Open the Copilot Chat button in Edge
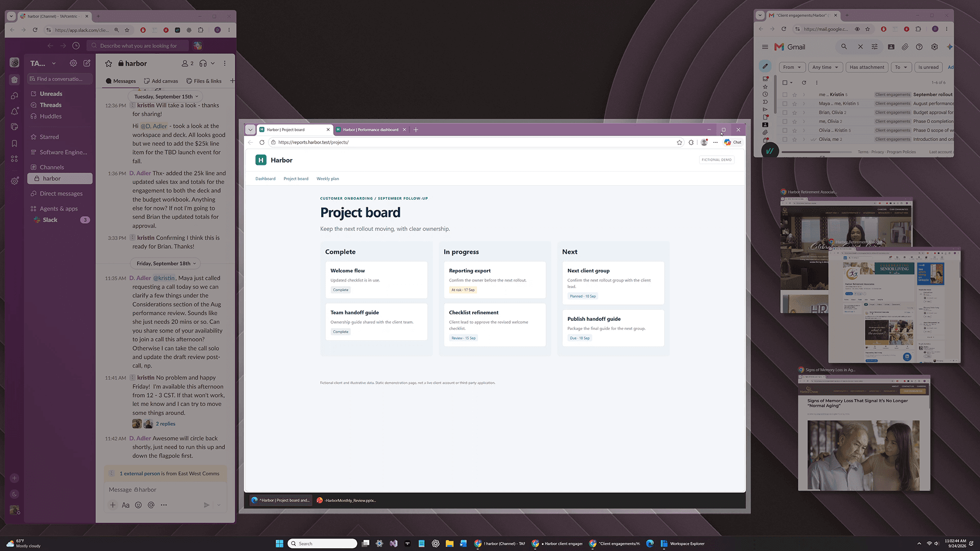Image resolution: width=980 pixels, height=551 pixels. 732,142
